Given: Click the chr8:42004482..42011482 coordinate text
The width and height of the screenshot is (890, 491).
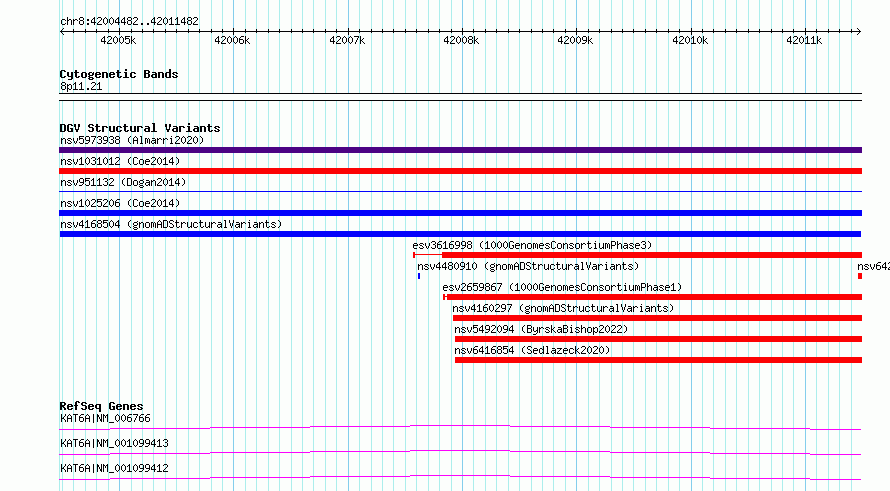Looking at the screenshot, I should [129, 22].
